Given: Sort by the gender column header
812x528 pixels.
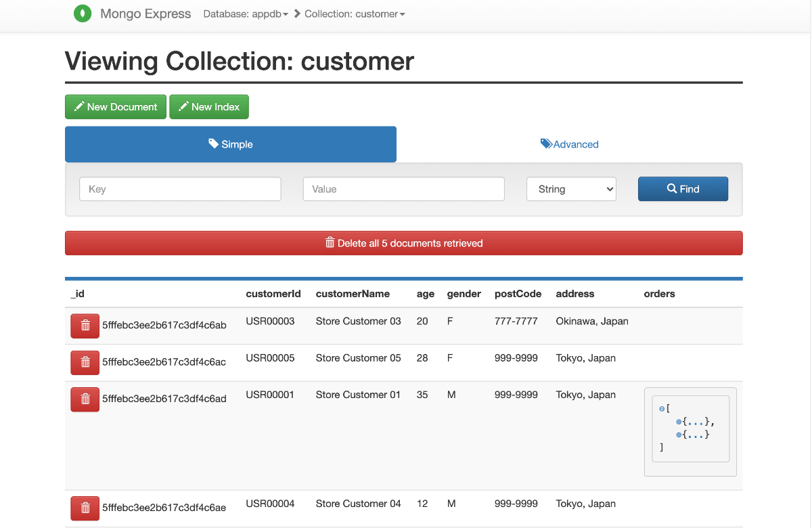Looking at the screenshot, I should [x=464, y=294].
